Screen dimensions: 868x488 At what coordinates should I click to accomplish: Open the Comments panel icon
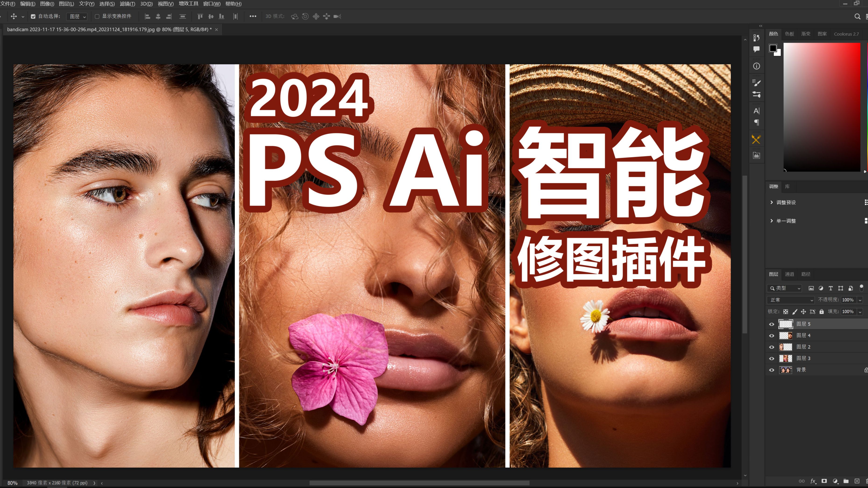click(x=756, y=49)
